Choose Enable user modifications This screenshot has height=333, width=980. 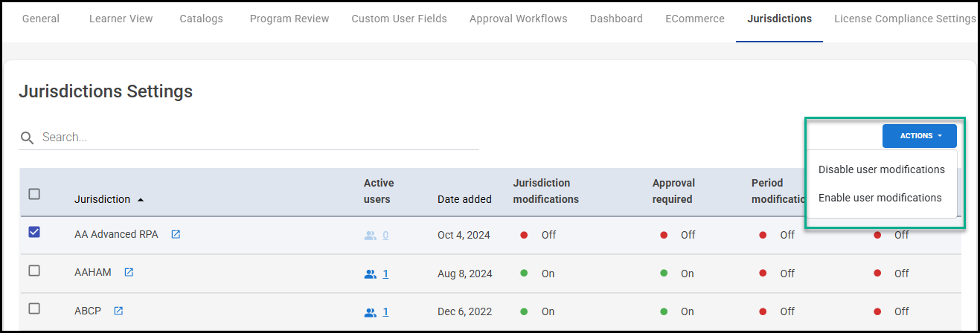tap(880, 198)
